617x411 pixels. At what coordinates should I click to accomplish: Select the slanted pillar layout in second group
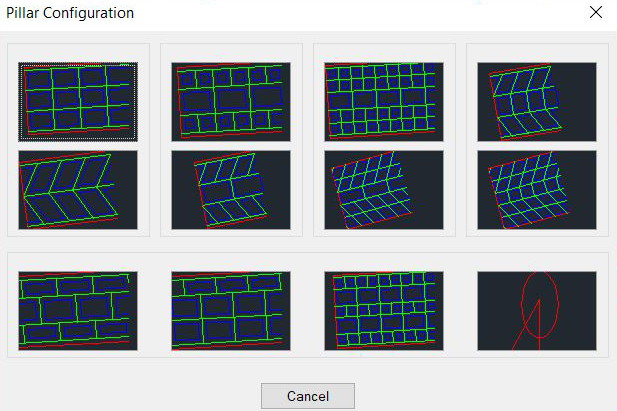[x=231, y=189]
